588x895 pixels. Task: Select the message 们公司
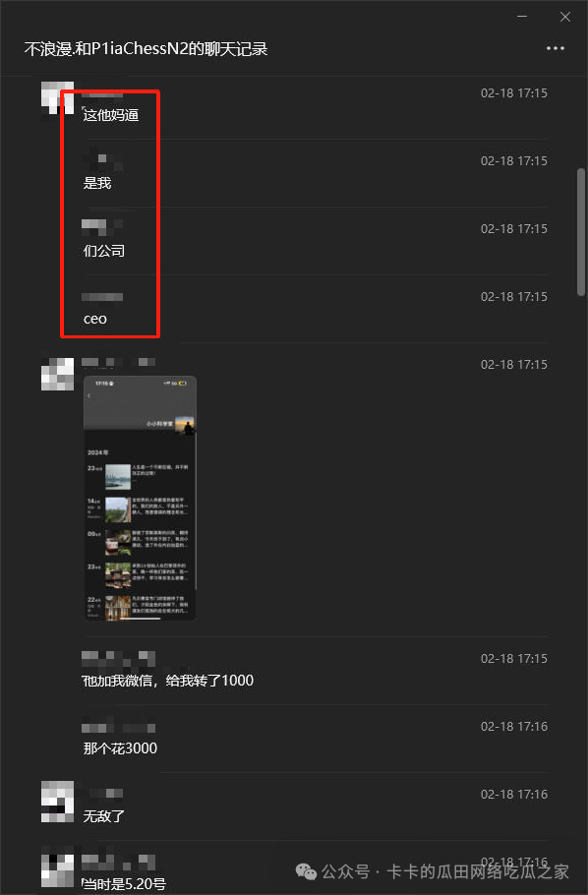[104, 251]
